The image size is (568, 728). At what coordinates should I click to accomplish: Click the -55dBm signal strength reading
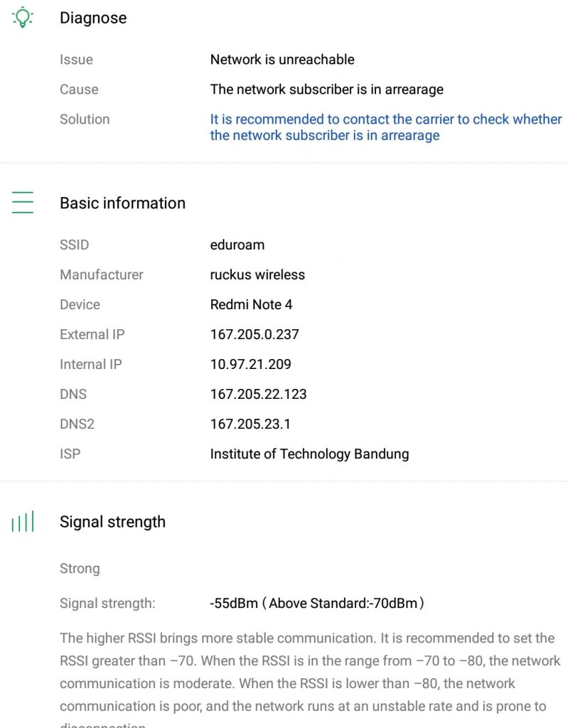click(317, 604)
